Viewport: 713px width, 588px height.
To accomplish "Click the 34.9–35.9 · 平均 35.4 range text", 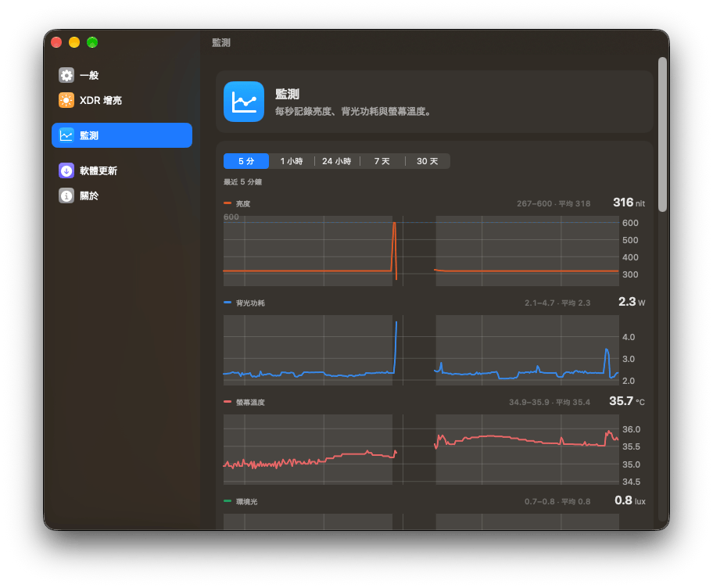I will point(550,402).
